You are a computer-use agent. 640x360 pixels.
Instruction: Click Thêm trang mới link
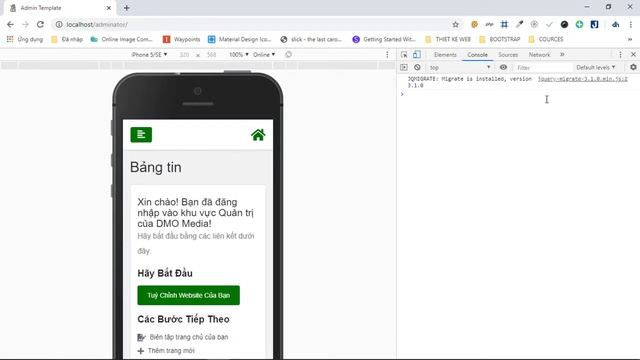click(171, 351)
